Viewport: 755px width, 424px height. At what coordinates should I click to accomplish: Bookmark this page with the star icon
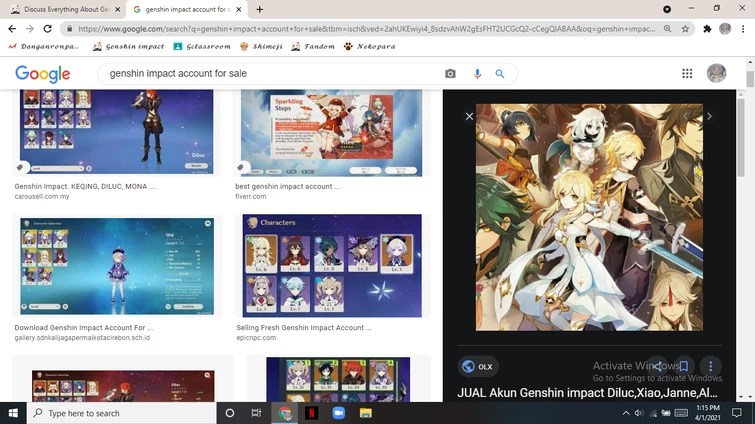[x=685, y=29]
